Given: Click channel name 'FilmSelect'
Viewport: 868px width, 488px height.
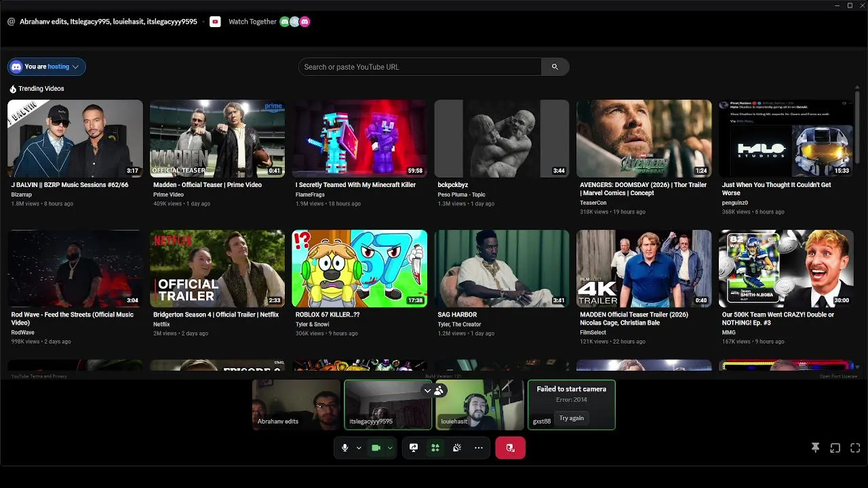Looking at the screenshot, I should coord(593,332).
